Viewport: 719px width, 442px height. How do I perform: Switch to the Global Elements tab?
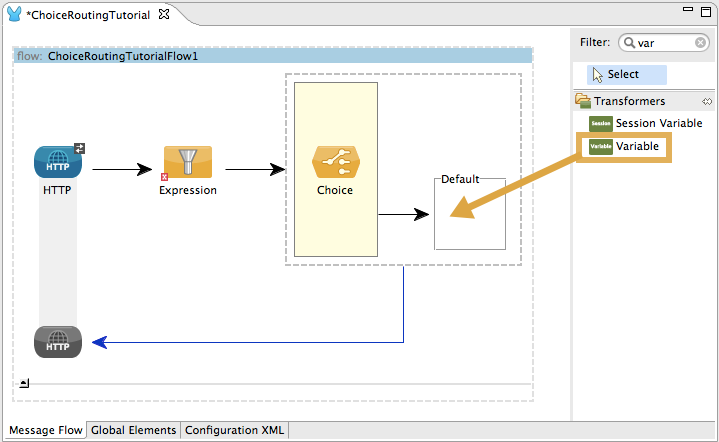pyautogui.click(x=133, y=430)
